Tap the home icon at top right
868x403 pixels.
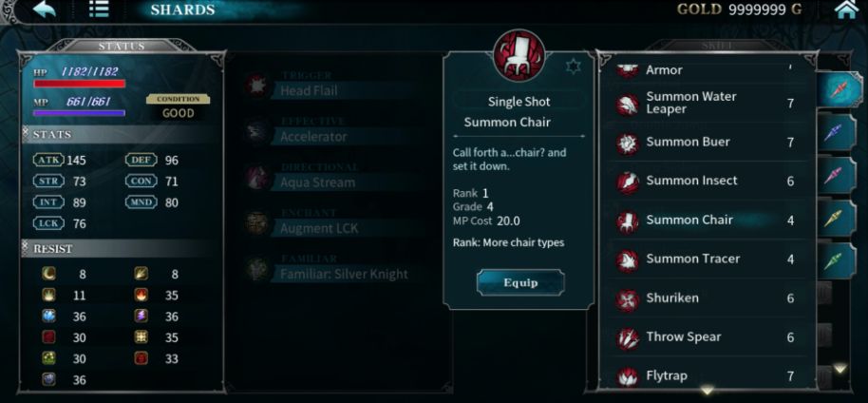[845, 10]
